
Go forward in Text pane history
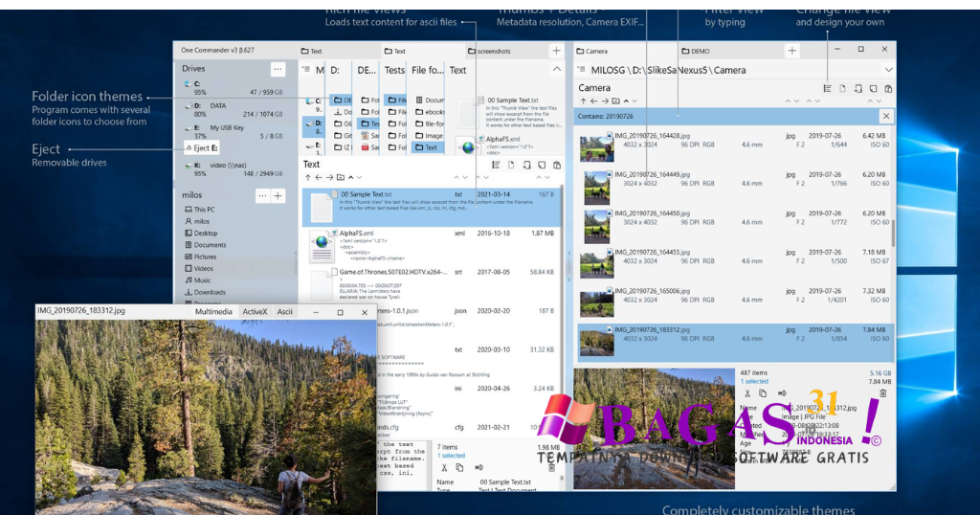coord(329,177)
